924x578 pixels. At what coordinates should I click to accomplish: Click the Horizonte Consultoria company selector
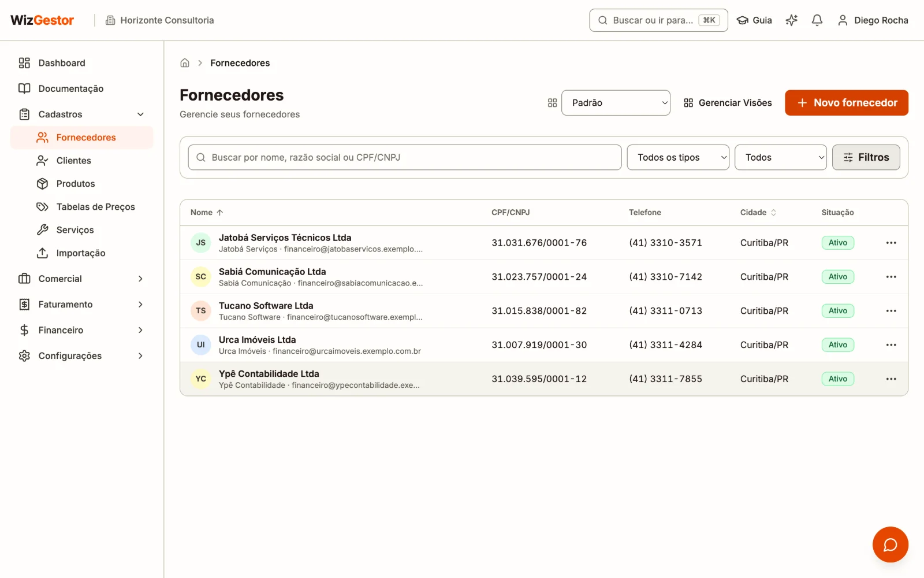[x=160, y=20]
